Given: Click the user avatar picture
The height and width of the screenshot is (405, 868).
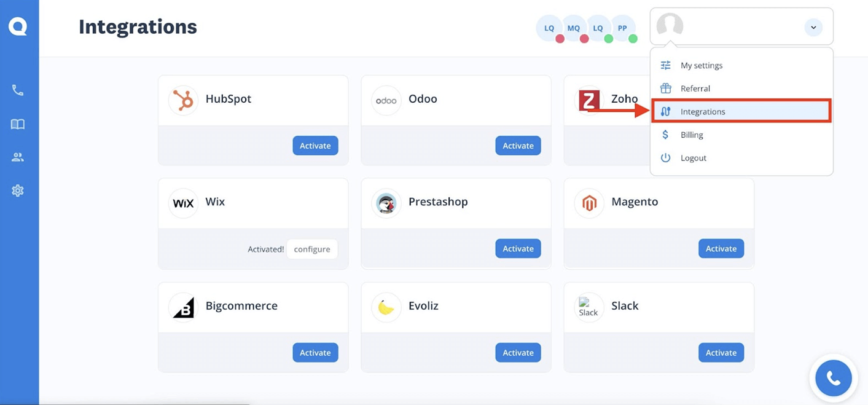Looking at the screenshot, I should coord(670,26).
